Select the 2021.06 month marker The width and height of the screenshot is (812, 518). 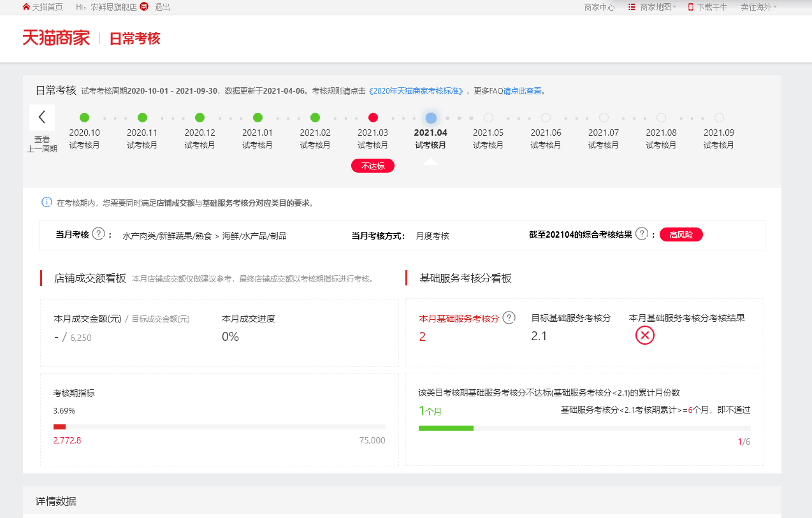tap(546, 118)
